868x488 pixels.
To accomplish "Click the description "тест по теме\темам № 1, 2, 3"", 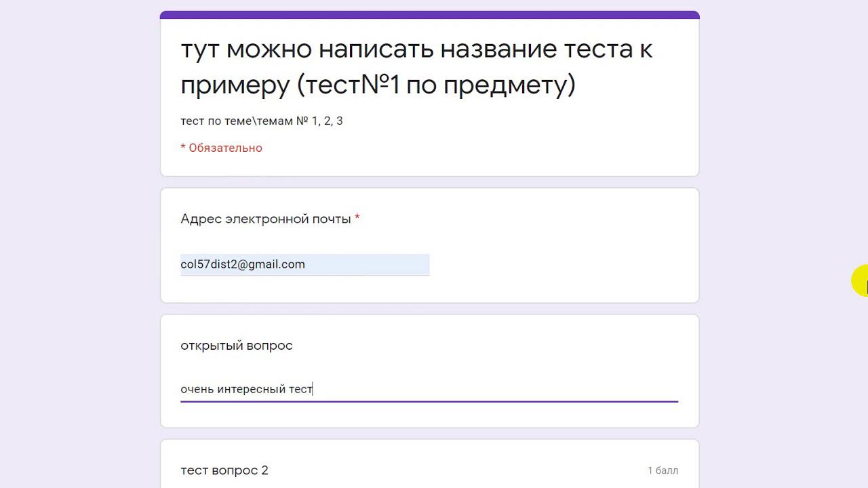I will tap(261, 121).
